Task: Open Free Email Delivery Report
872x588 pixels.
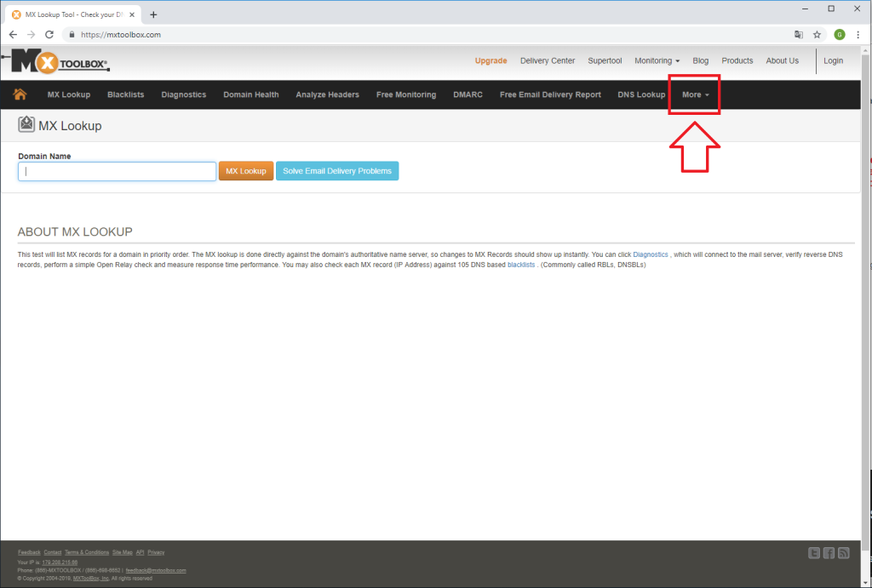Action: (x=550, y=94)
